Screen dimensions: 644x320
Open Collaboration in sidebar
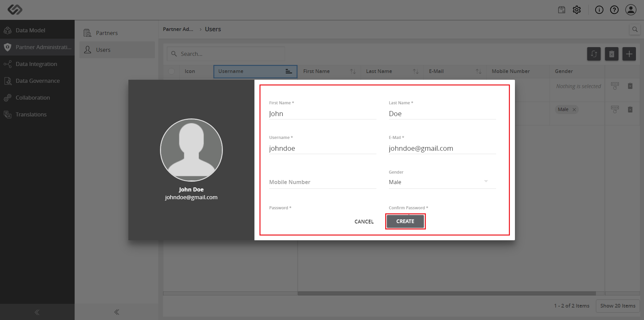37,98
